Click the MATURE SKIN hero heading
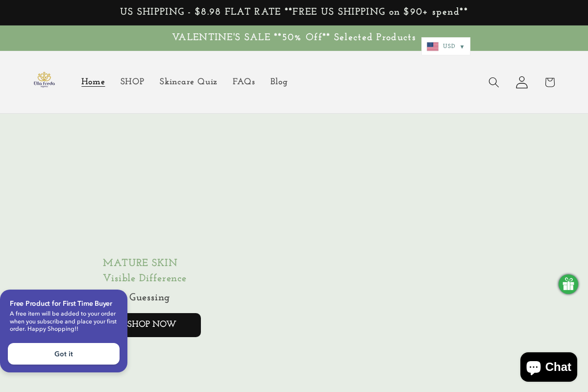Screen dimensions: 588x392 (140, 263)
